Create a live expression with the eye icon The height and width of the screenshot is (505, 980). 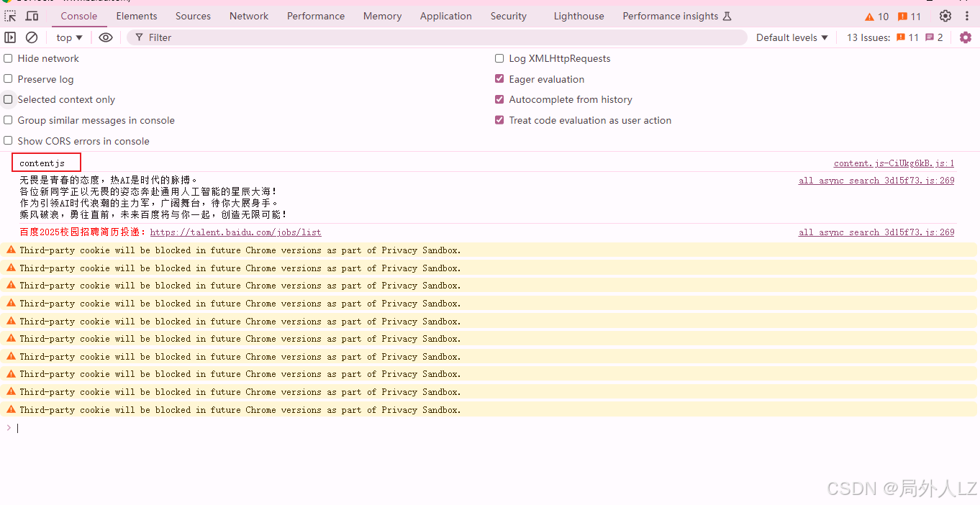click(x=105, y=37)
